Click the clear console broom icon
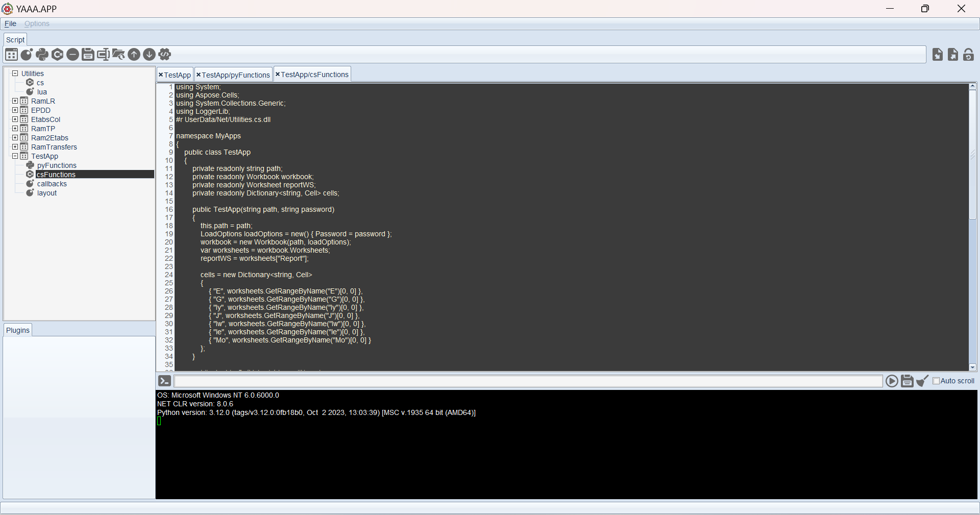The width and height of the screenshot is (980, 515). 922,381
